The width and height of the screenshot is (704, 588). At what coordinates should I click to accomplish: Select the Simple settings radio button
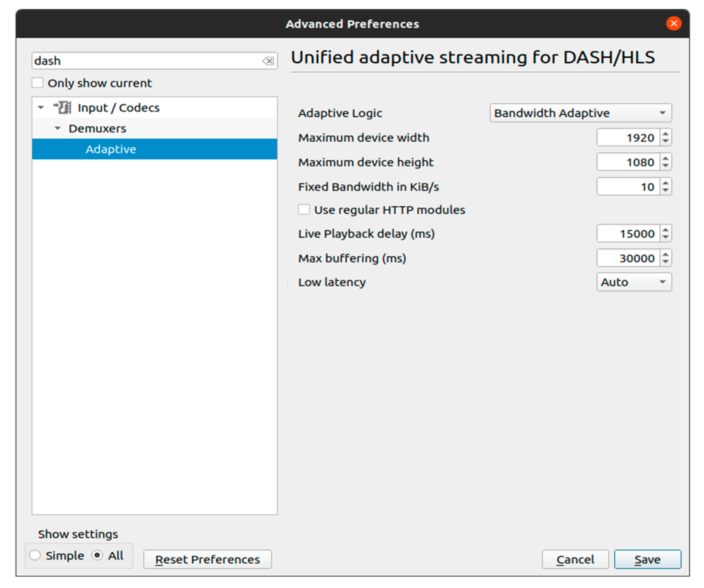35,555
